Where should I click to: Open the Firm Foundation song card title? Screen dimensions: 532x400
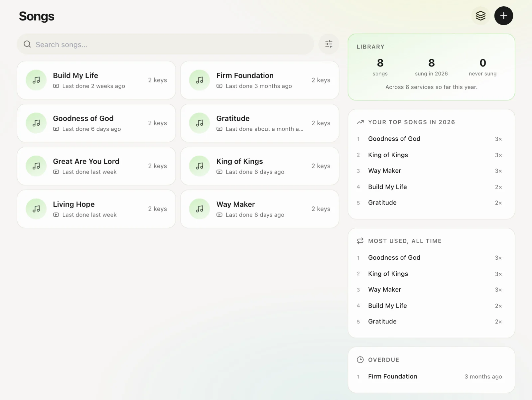pos(245,75)
